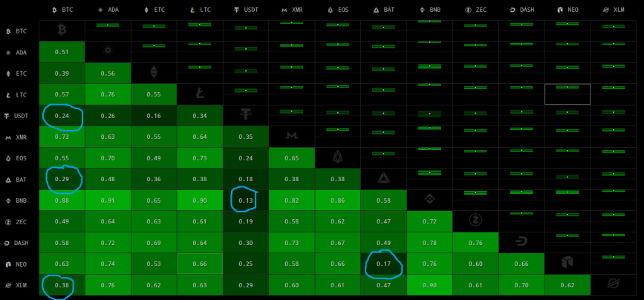Image resolution: width=644 pixels, height=300 pixels.
Task: Click the Litecoin logo in the diagonal cell
Action: 200,94
